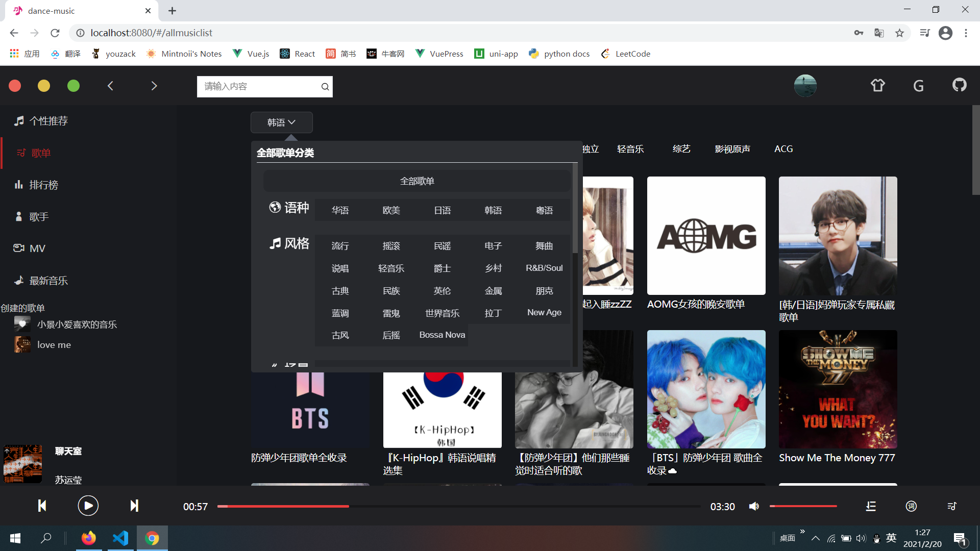Click the yellow circle window button
This screenshot has width=980, height=551.
[44, 86]
